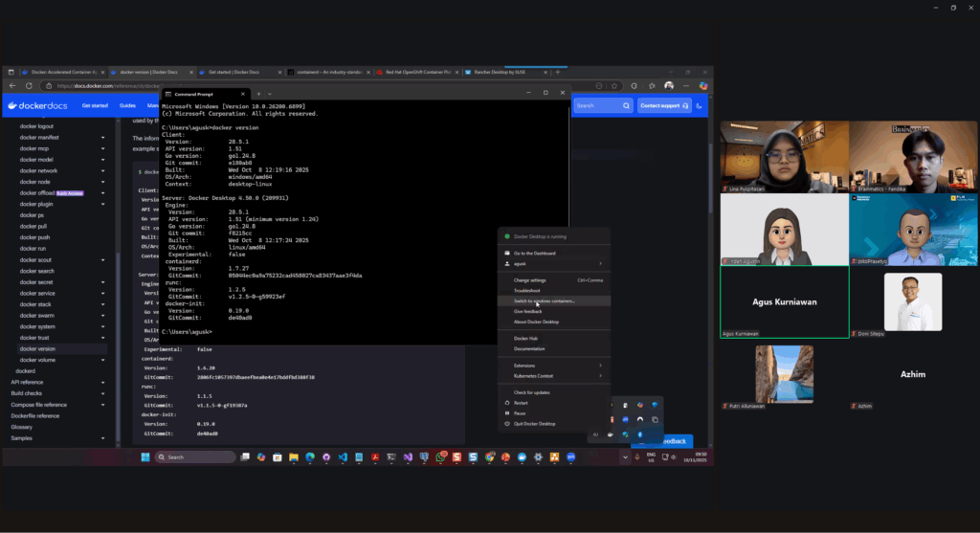This screenshot has height=533, width=980.
Task: Select Switch to Windows containers menu item
Action: tap(545, 300)
